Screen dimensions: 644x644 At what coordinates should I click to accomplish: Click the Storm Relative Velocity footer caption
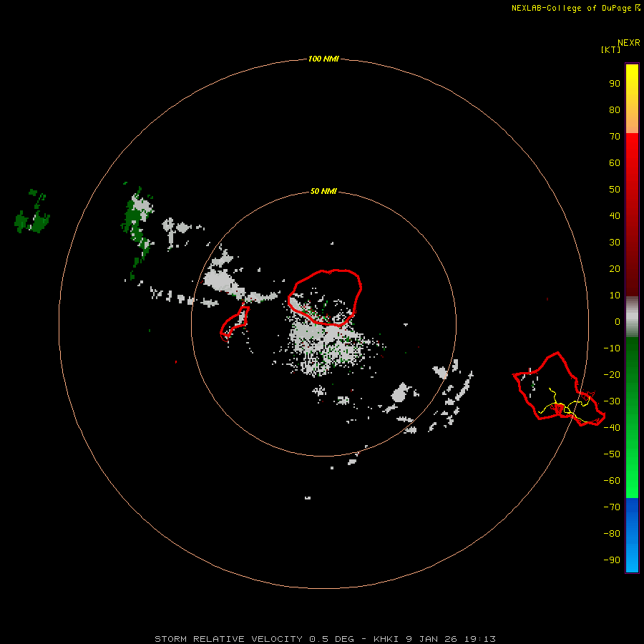[x=325, y=639]
